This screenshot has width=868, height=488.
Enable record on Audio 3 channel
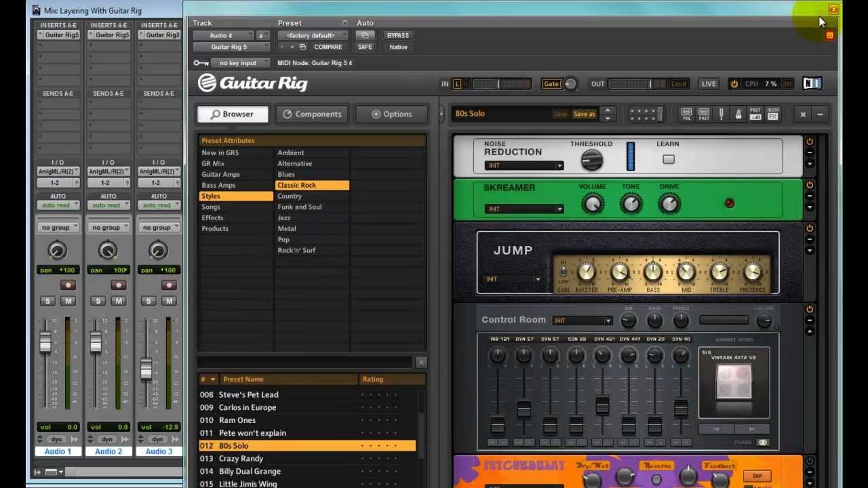click(x=168, y=285)
